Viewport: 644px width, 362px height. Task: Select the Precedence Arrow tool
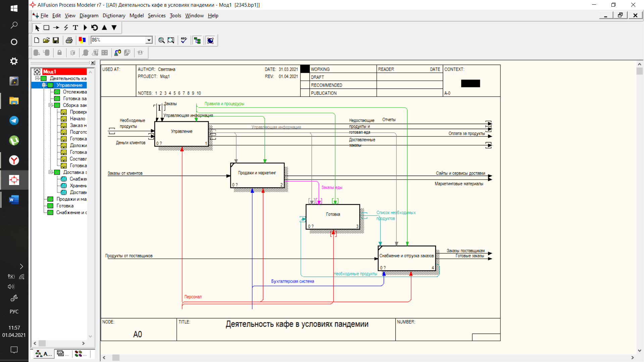tap(56, 28)
